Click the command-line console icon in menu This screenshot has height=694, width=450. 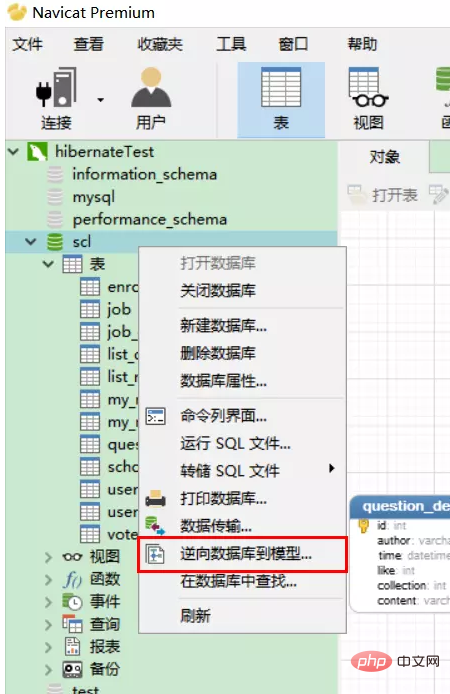click(156, 416)
